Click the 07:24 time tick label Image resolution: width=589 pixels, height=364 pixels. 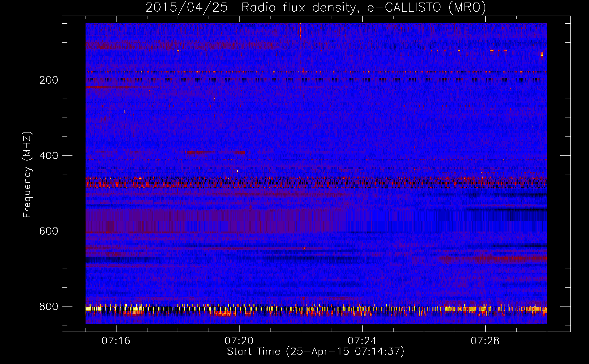pos(362,341)
